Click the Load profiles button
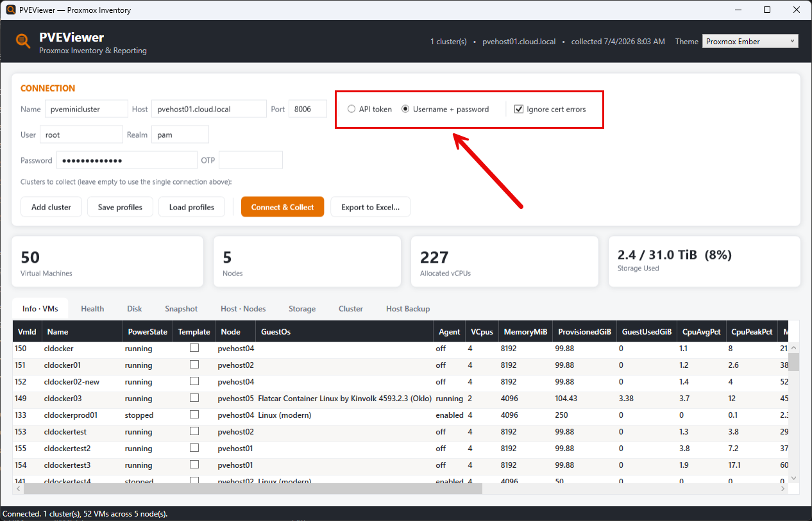The height and width of the screenshot is (521, 812). tap(192, 207)
